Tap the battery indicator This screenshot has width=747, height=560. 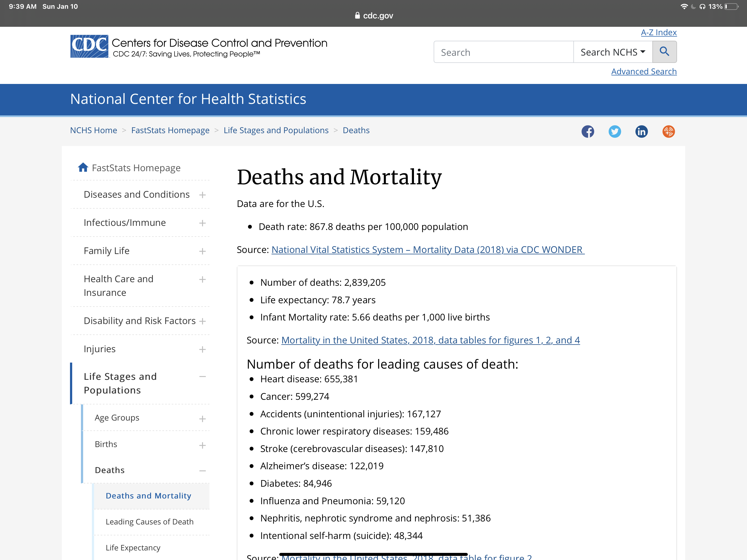[731, 6]
